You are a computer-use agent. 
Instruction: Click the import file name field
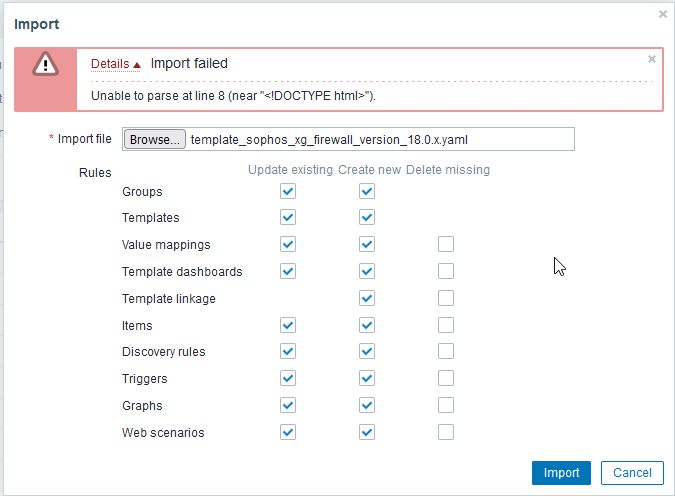(x=380, y=139)
